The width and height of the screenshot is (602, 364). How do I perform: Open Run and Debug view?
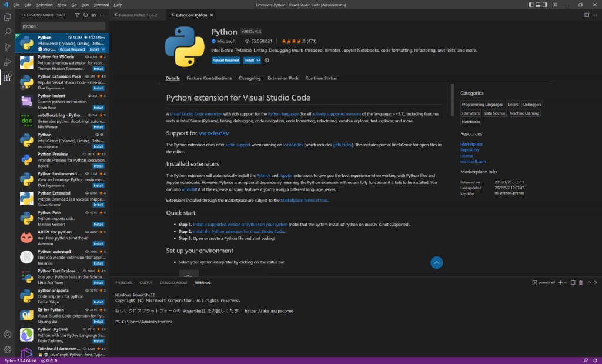pyautogui.click(x=8, y=62)
